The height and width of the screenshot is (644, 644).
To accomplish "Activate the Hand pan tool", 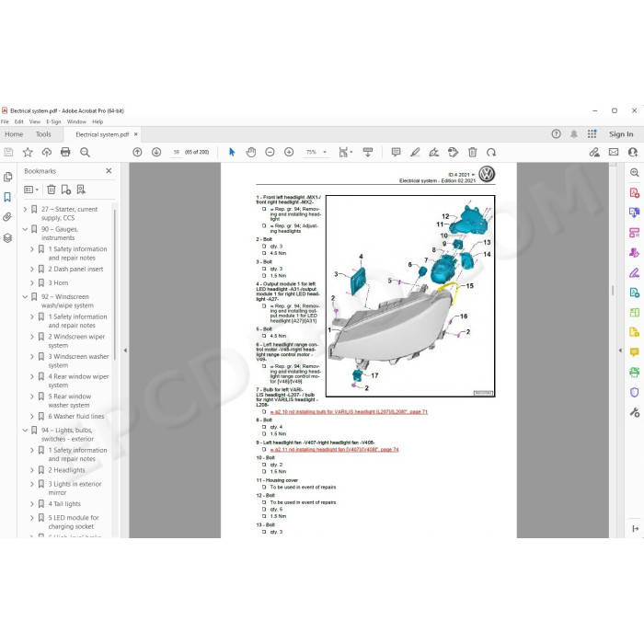I will pyautogui.click(x=251, y=153).
